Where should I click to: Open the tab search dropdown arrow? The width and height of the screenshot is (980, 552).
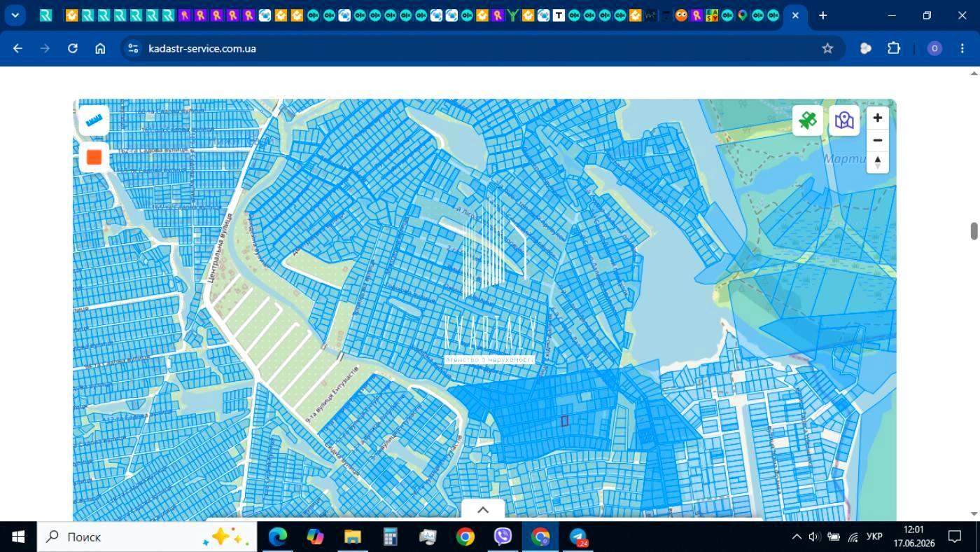15,15
